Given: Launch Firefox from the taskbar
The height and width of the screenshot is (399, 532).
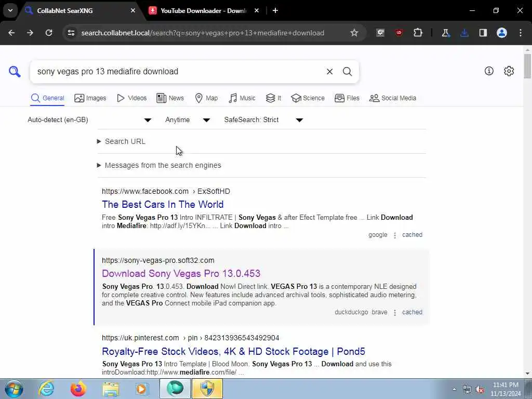Looking at the screenshot, I should coord(78,389).
